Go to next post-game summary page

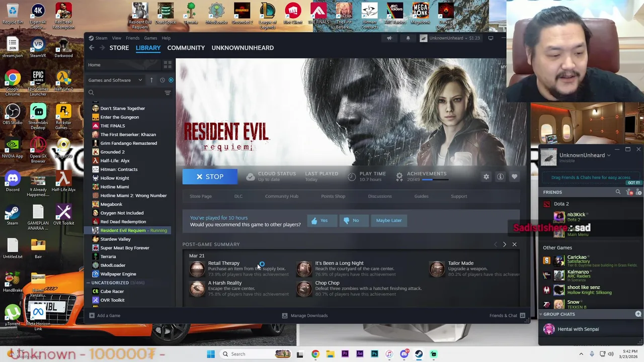(505, 244)
